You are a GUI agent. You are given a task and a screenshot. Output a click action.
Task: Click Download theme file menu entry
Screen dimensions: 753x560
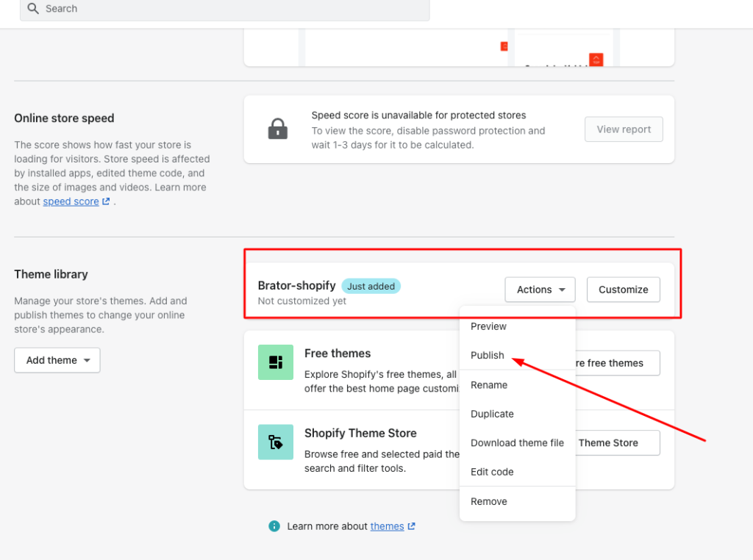click(517, 443)
